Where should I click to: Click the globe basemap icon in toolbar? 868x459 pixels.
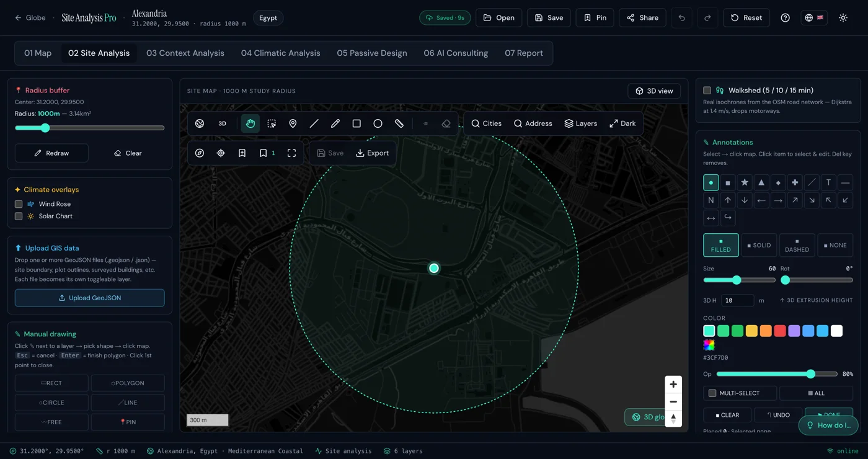200,123
